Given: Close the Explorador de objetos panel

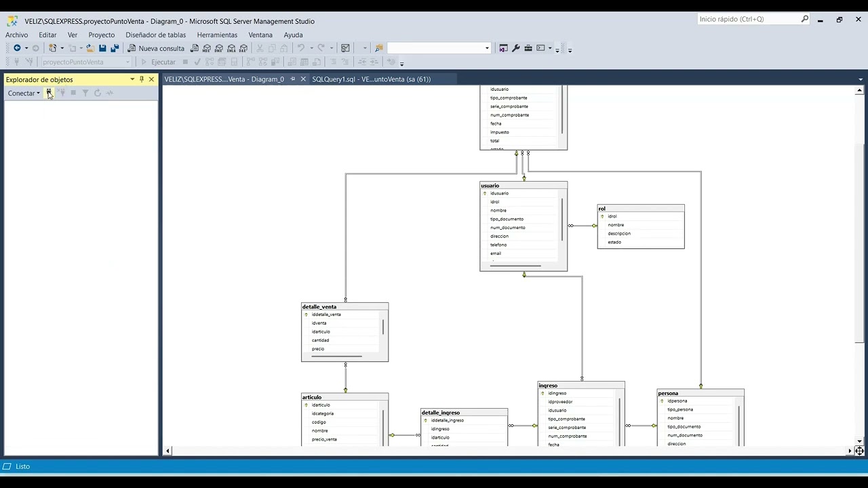Looking at the screenshot, I should pos(151,79).
